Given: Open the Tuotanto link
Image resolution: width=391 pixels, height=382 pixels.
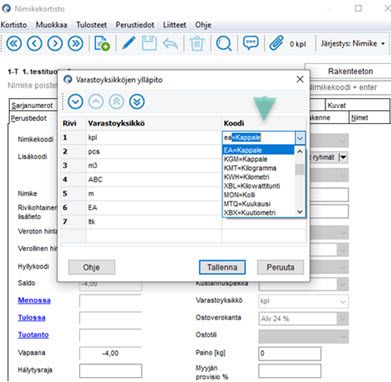Looking at the screenshot, I should [33, 335].
